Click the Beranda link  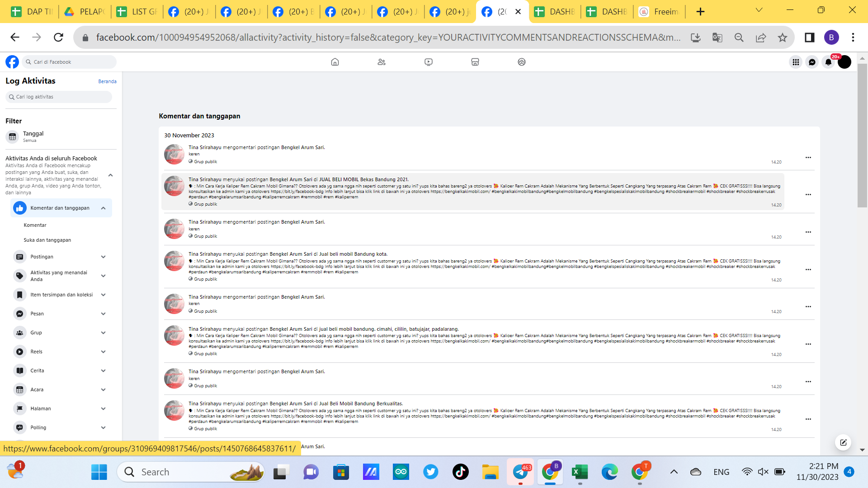(x=107, y=81)
